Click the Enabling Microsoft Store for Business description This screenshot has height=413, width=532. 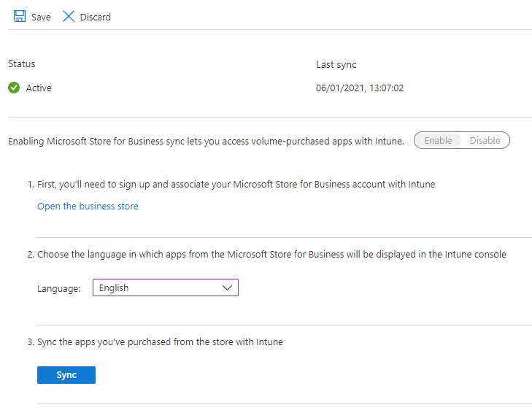pyautogui.click(x=206, y=141)
